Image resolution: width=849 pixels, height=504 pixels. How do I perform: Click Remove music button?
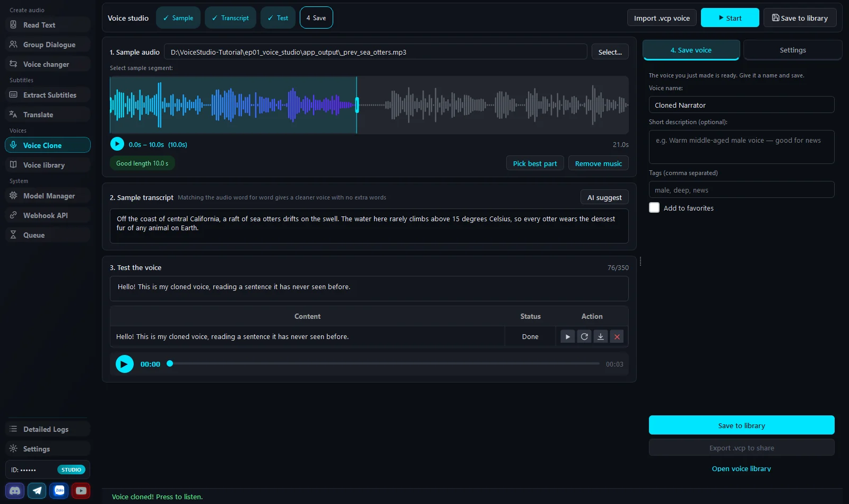[599, 163]
